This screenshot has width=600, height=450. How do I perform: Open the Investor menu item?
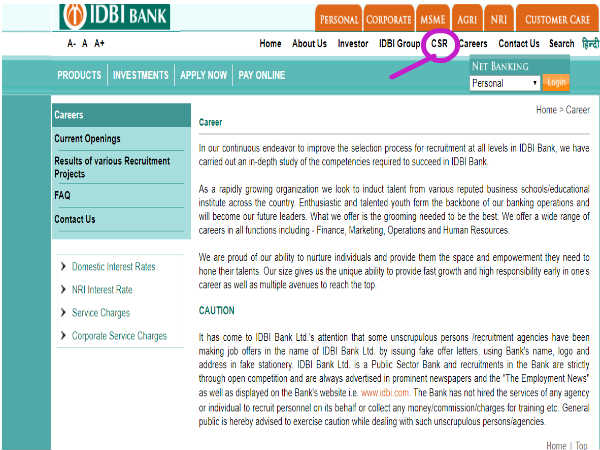click(353, 44)
